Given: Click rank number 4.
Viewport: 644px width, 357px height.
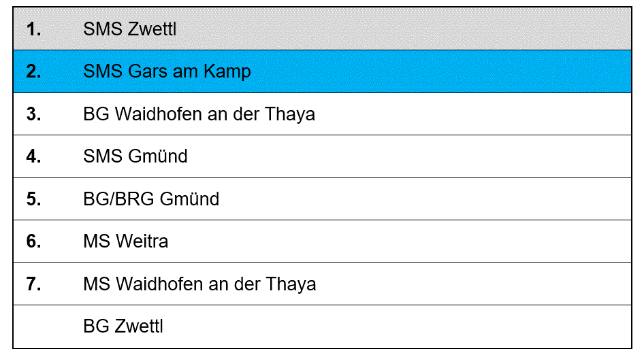Looking at the screenshot, I should (33, 156).
